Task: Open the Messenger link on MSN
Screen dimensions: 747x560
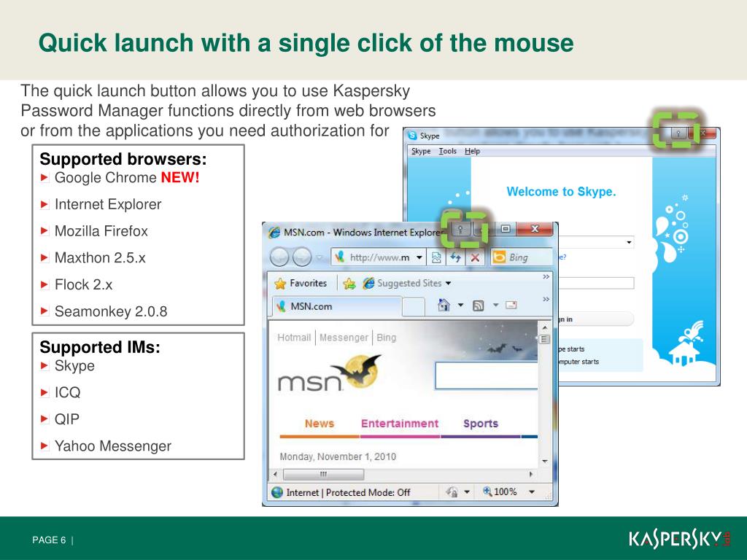Action: coord(344,338)
